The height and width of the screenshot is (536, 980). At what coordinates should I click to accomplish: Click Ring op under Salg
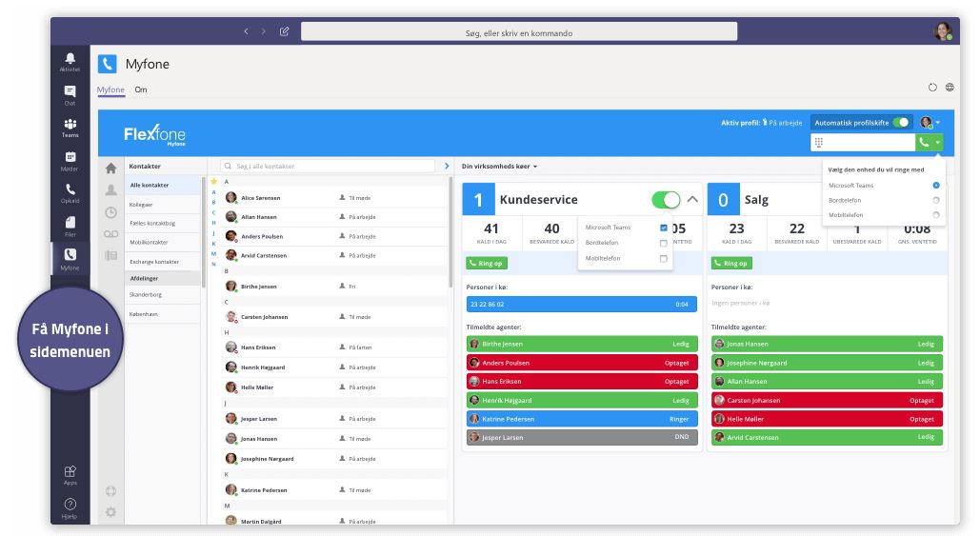coord(731,264)
